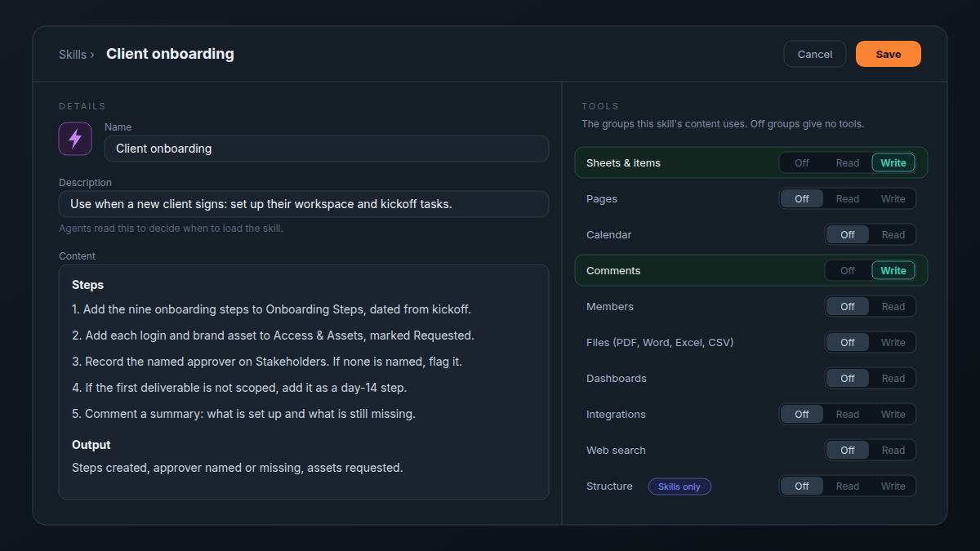Set Calendar to Off
This screenshot has width=980, height=551.
pos(848,234)
